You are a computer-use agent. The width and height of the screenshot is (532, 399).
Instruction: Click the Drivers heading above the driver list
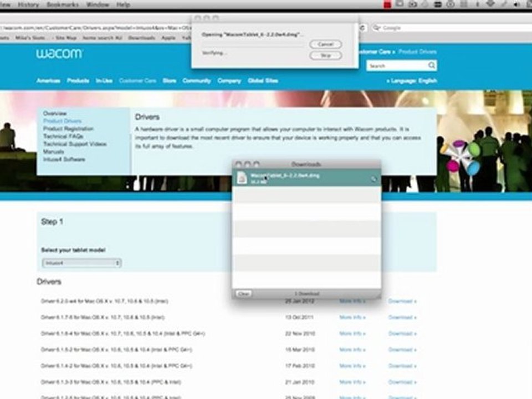(x=49, y=282)
